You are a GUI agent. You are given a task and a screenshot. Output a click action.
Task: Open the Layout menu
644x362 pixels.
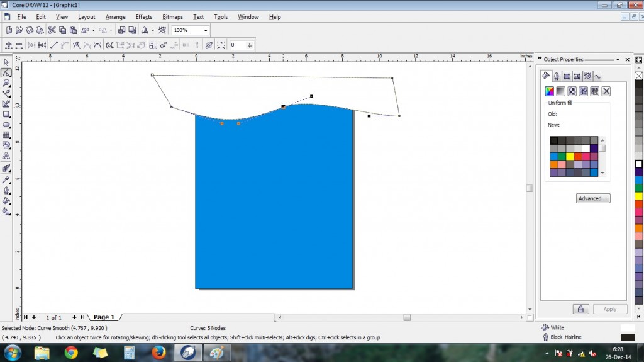pos(87,17)
